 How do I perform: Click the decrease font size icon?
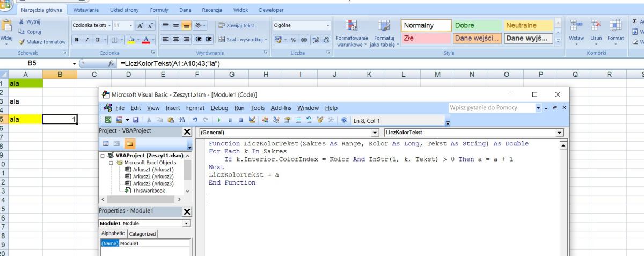pos(150,25)
